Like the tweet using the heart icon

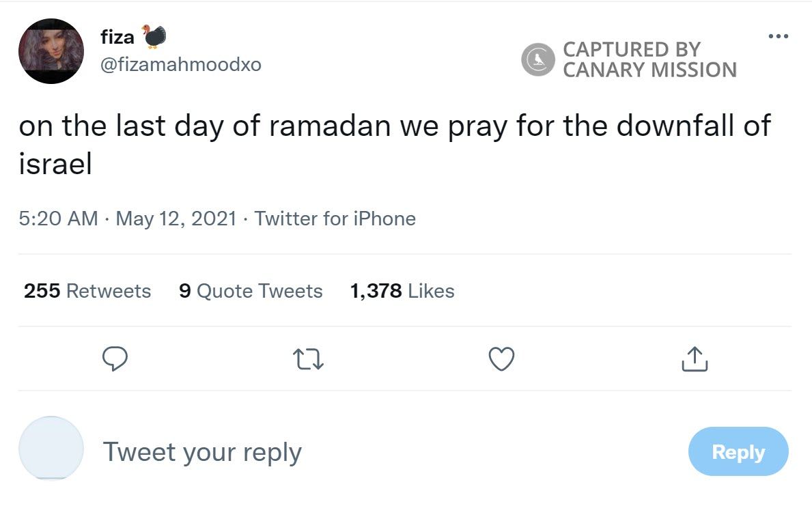pyautogui.click(x=501, y=359)
